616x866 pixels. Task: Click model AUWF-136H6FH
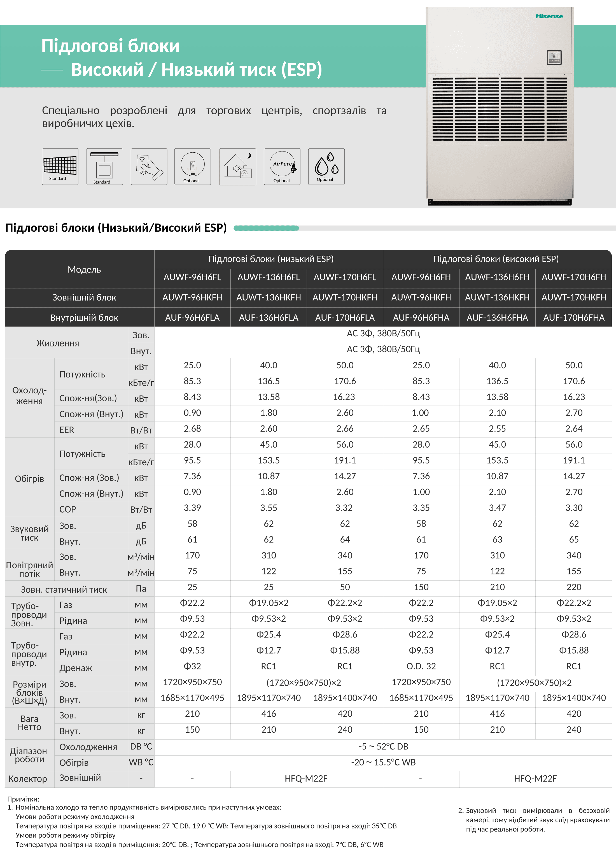tap(497, 277)
